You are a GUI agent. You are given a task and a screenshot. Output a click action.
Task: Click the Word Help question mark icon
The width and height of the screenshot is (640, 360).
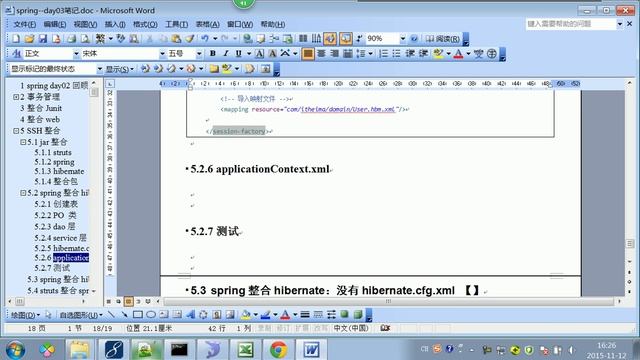pyautogui.click(x=414, y=39)
